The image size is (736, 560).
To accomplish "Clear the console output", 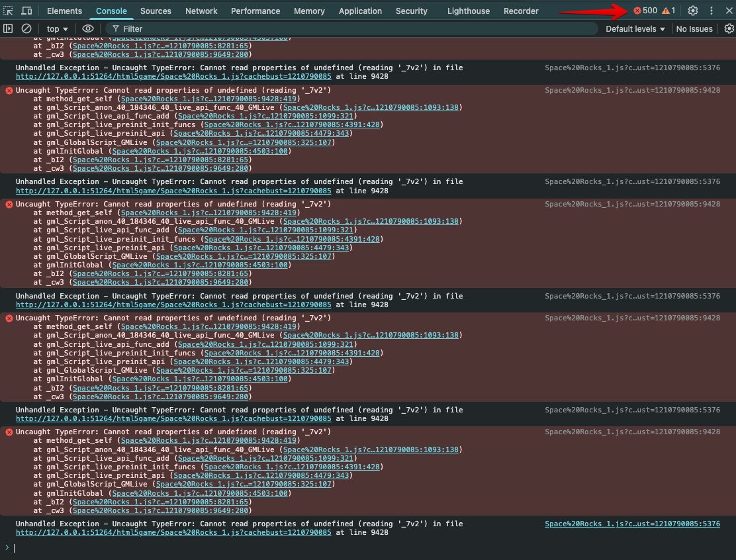I will [x=26, y=28].
